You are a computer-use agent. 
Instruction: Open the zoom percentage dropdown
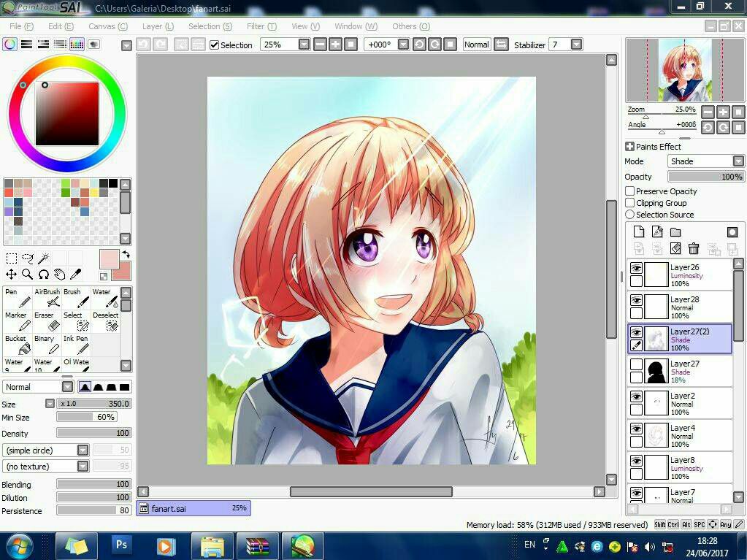point(304,45)
